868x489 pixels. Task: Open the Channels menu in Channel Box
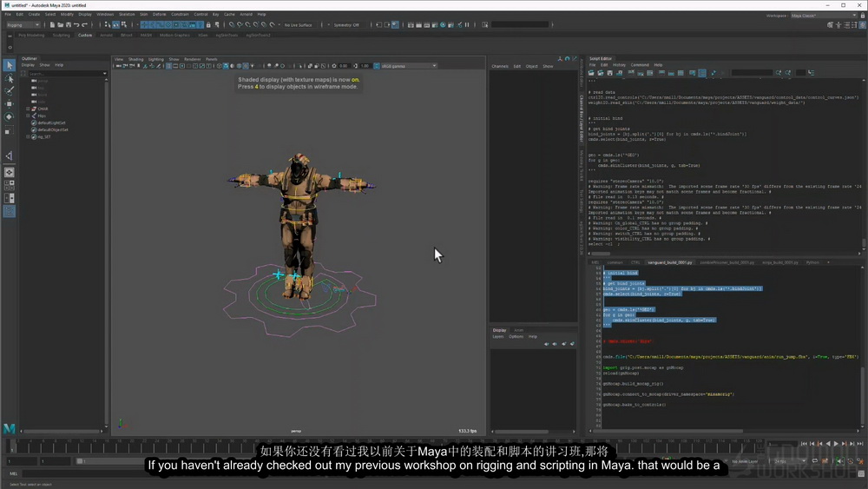(x=500, y=67)
